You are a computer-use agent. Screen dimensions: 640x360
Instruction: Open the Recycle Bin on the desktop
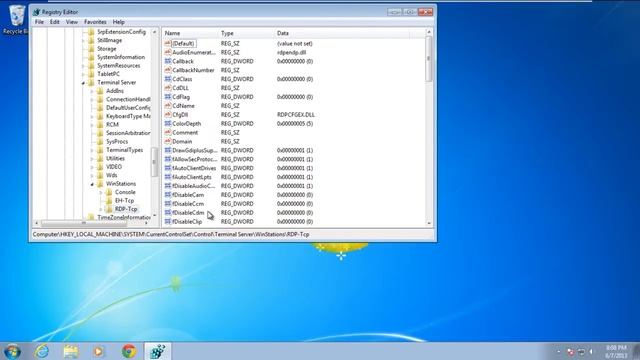pos(16,19)
